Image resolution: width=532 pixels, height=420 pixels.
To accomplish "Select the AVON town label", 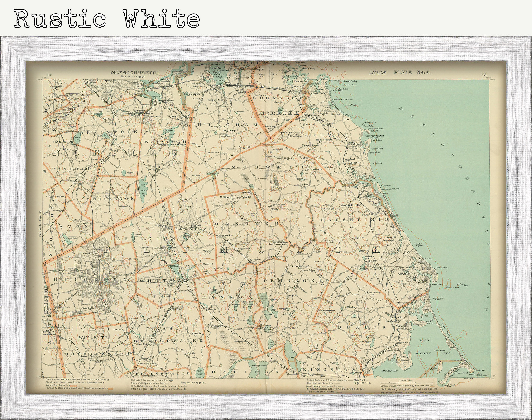I will (x=74, y=226).
